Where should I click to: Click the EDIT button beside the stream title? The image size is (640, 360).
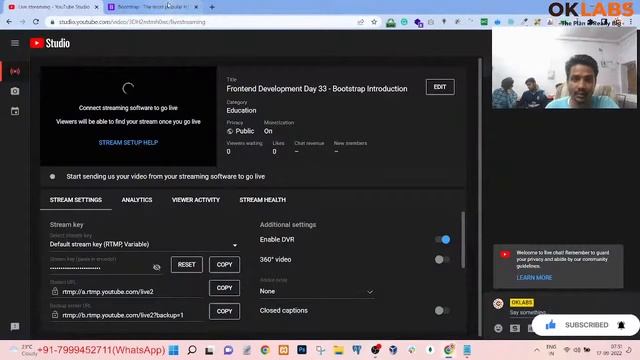tap(440, 87)
